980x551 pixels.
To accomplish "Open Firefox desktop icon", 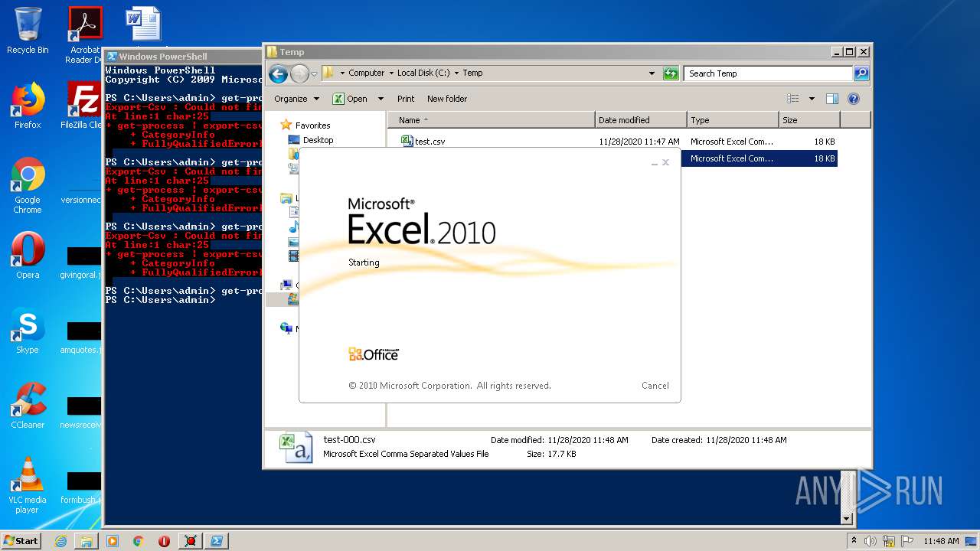I will click(x=28, y=106).
